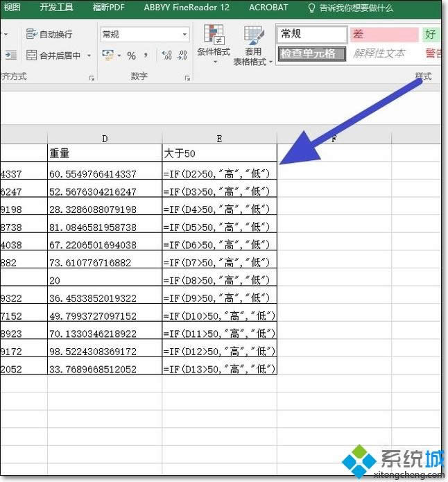
Task: Open 套用表格格式 table format menu
Action: (x=252, y=45)
